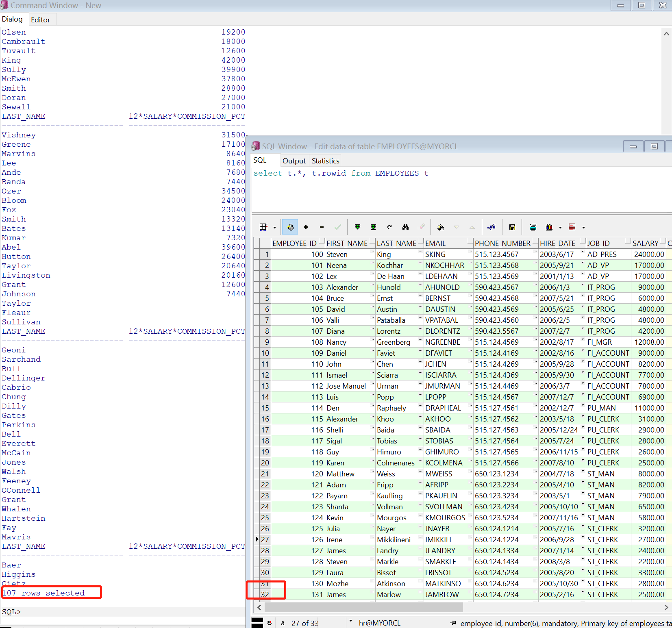Click the query by example icon
This screenshot has width=672, height=628.
[x=441, y=227]
